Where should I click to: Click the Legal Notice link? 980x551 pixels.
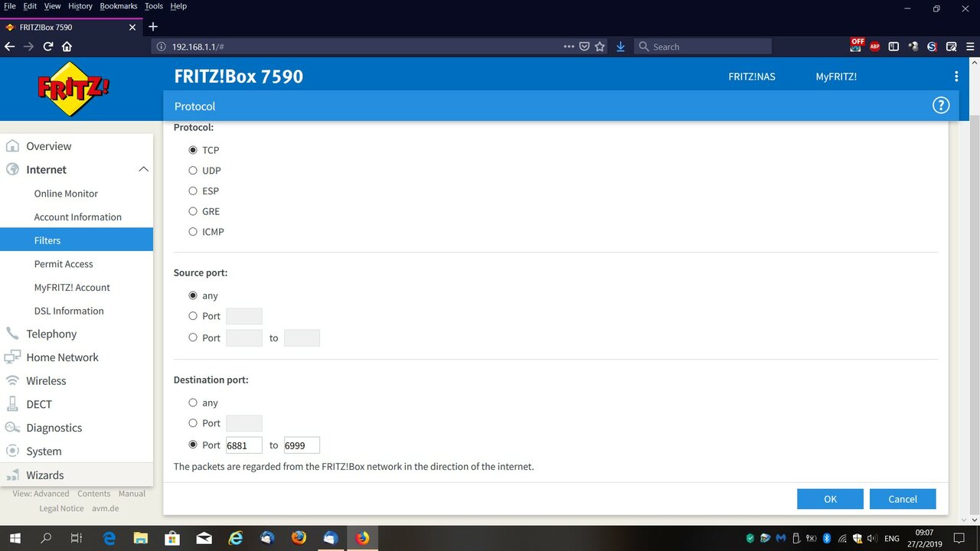tap(61, 508)
